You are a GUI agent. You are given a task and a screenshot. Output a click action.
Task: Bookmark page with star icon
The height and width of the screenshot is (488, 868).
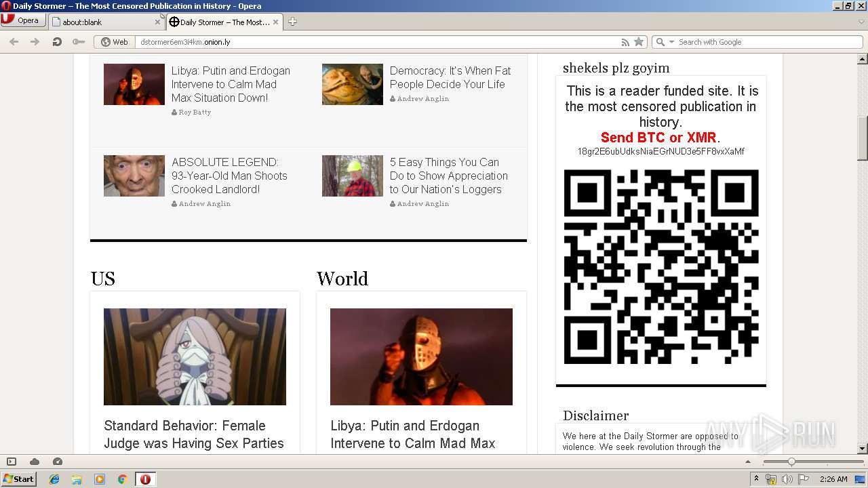click(x=639, y=42)
